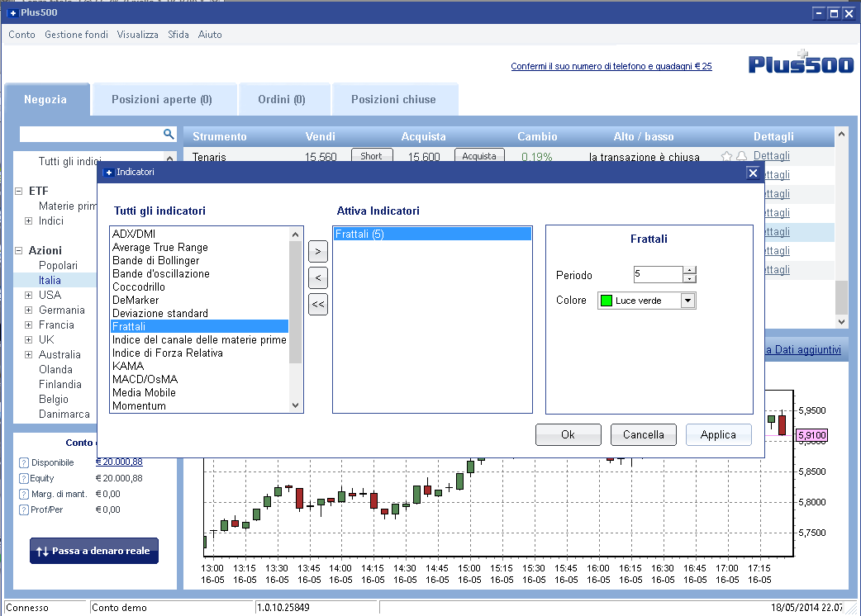Click the indicators list scrollbar up arrow
Screen dimensions: 861x616
pos(296,235)
